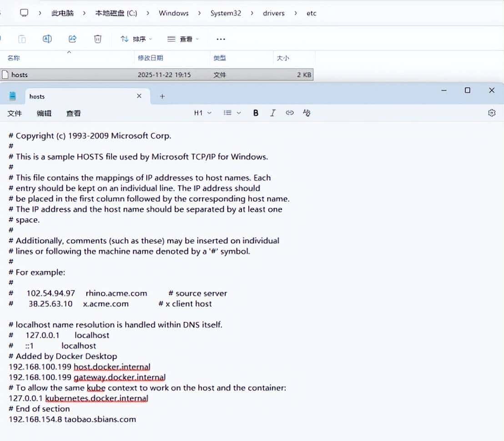This screenshot has width=504, height=441.
Task: Click the '# For example:' line
Action: (x=37, y=272)
